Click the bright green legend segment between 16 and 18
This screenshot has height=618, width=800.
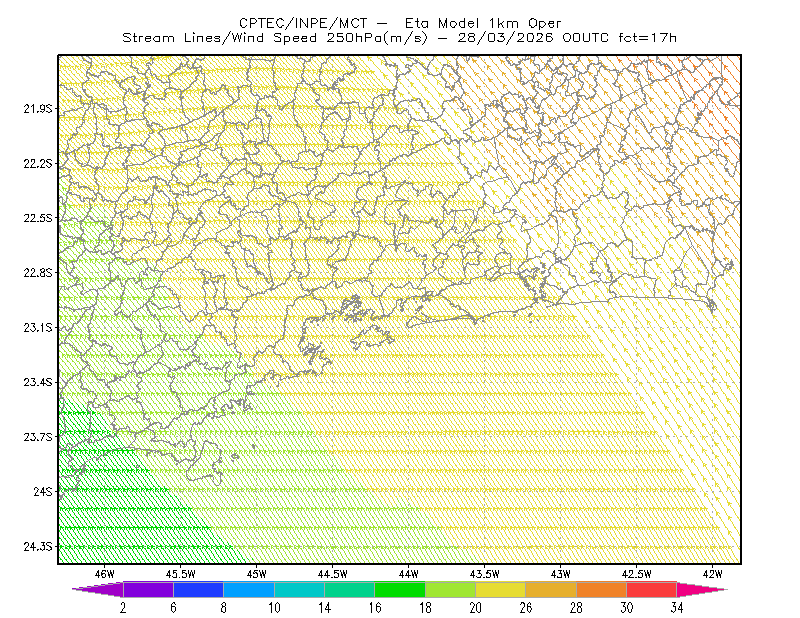click(x=400, y=589)
